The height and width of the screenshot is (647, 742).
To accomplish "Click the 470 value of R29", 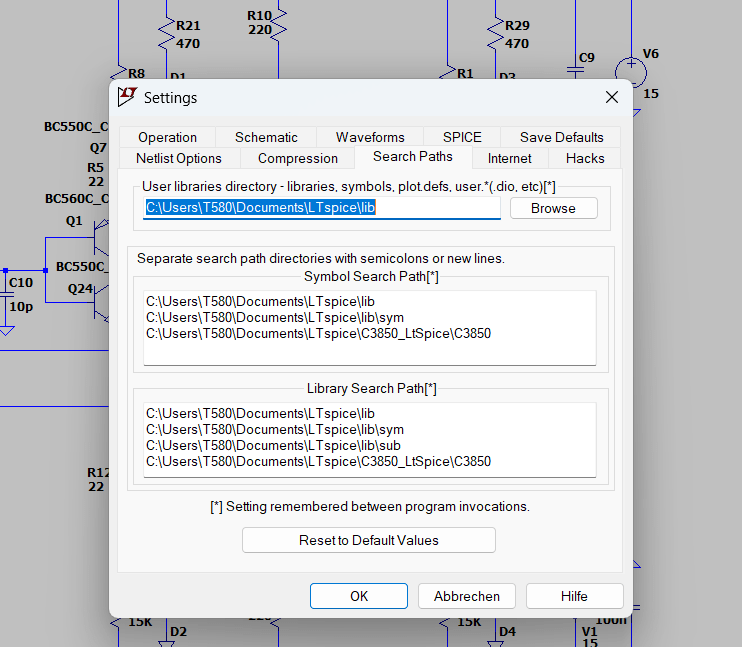I will pos(517,44).
